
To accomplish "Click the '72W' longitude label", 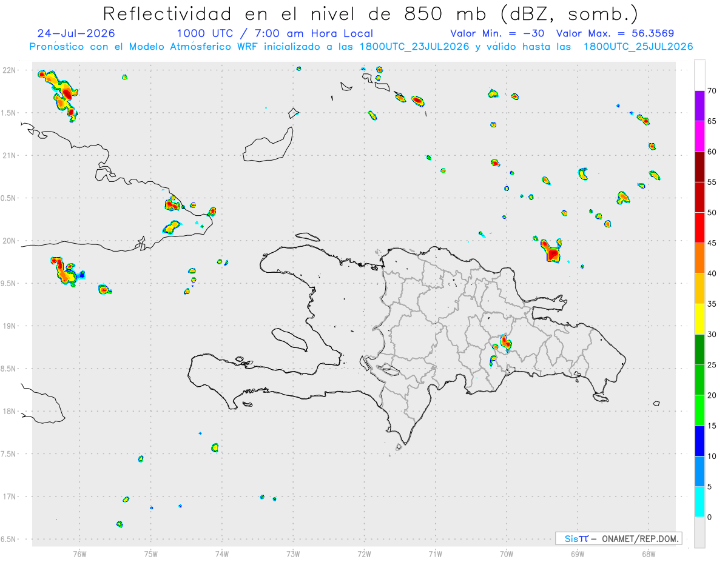I will click(x=364, y=554).
